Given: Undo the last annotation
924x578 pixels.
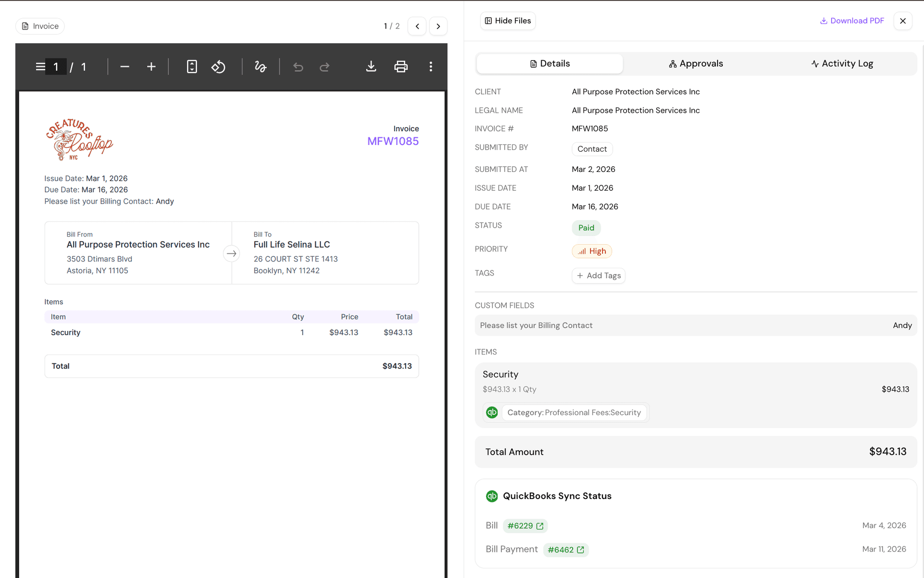Looking at the screenshot, I should (298, 66).
